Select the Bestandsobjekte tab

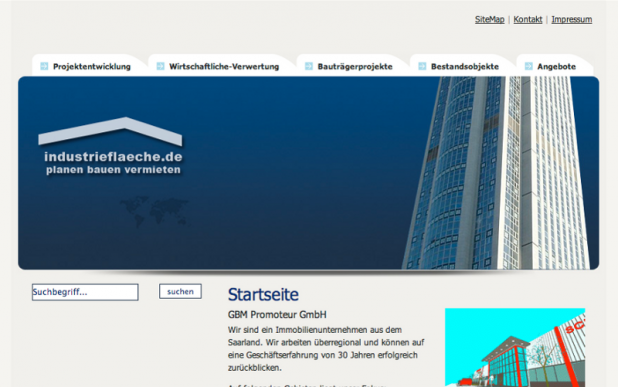coord(465,67)
